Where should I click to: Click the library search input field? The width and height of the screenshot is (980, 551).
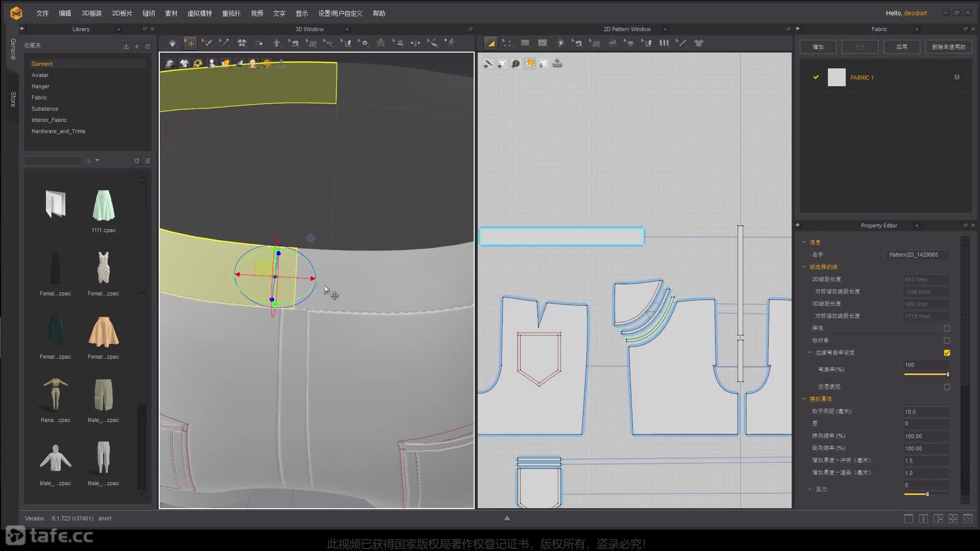[53, 161]
